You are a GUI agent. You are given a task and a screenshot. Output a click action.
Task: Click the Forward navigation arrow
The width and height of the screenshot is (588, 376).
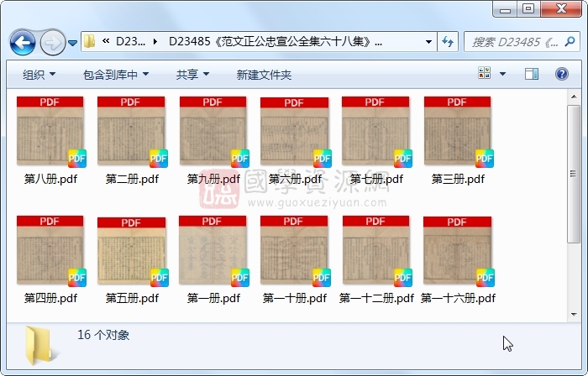pos(52,43)
